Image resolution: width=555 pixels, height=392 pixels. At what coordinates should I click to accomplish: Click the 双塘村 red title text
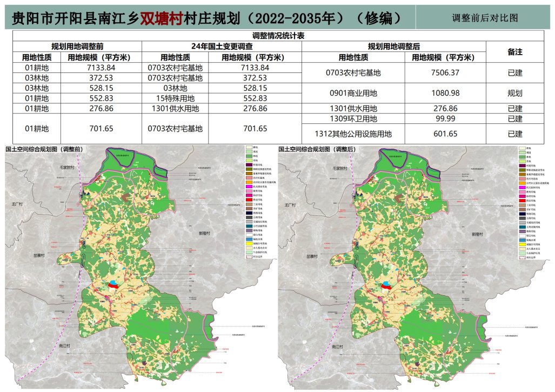pyautogui.click(x=161, y=18)
